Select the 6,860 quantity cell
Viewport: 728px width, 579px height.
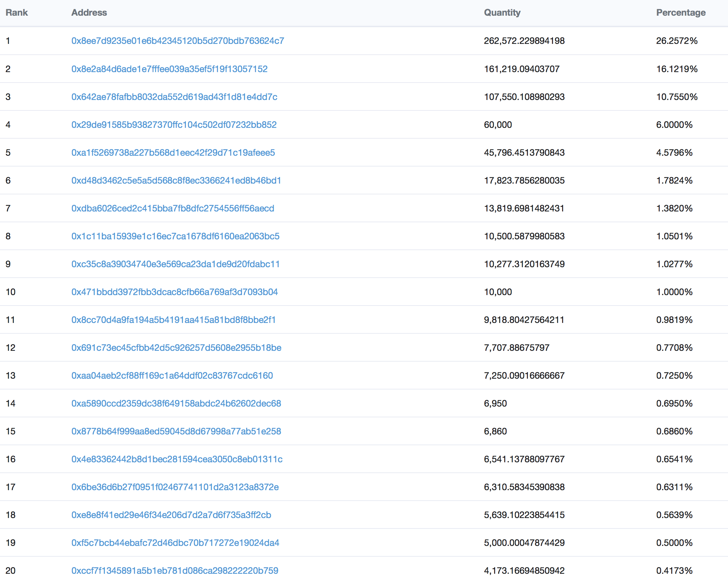495,431
